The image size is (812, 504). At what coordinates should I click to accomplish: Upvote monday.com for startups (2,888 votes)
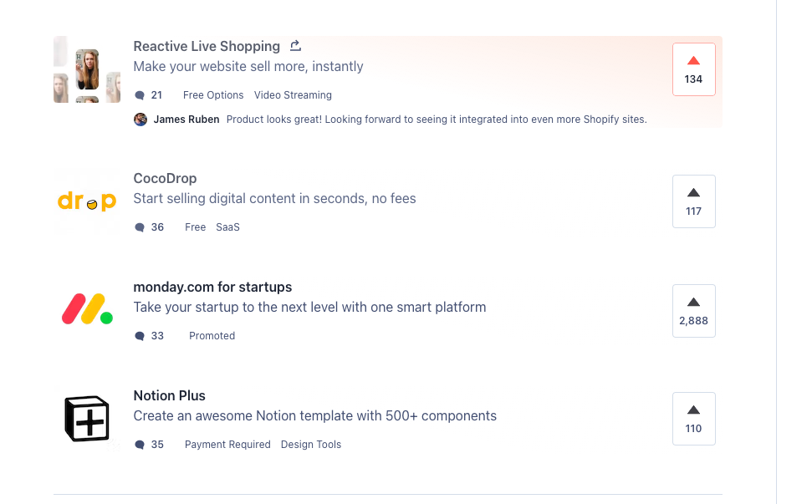coord(693,310)
